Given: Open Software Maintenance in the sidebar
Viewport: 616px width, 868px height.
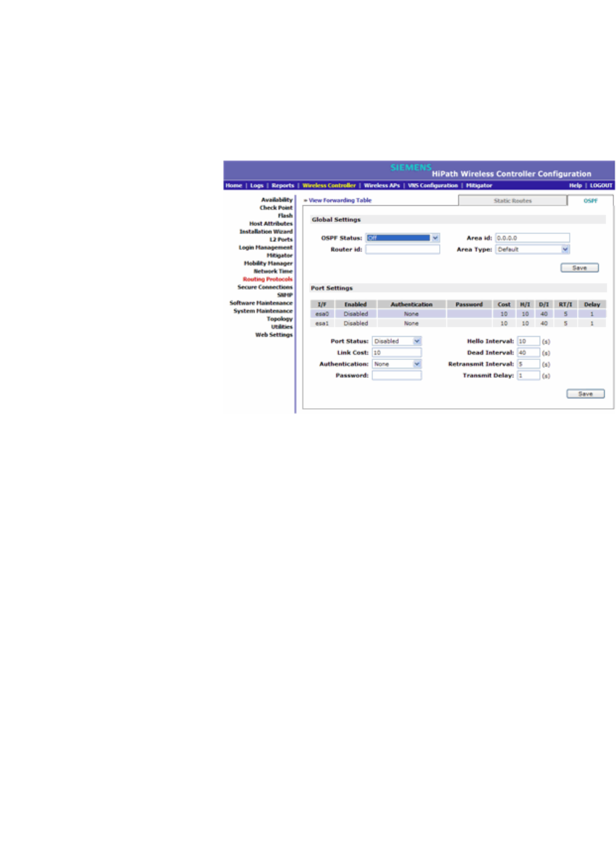Looking at the screenshot, I should 261,303.
